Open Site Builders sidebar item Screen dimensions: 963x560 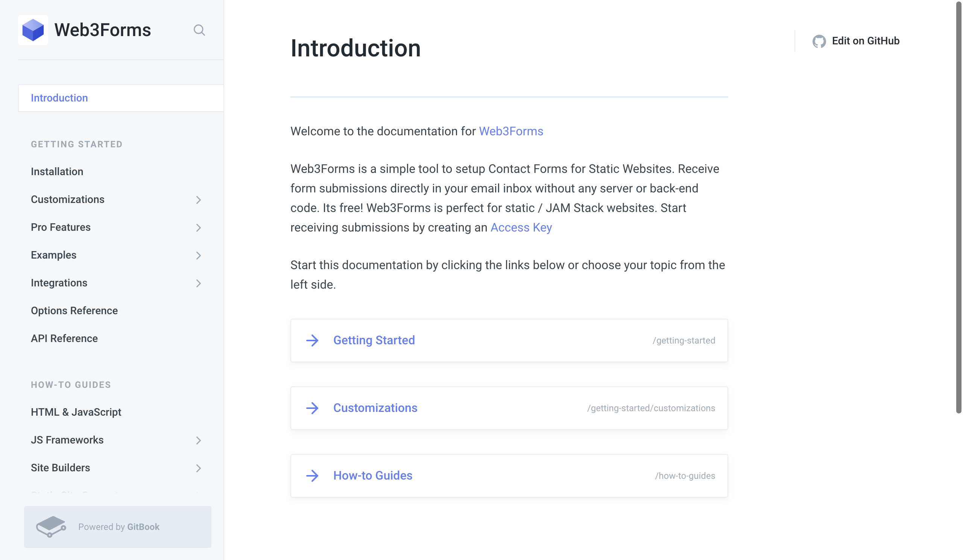coord(61,468)
